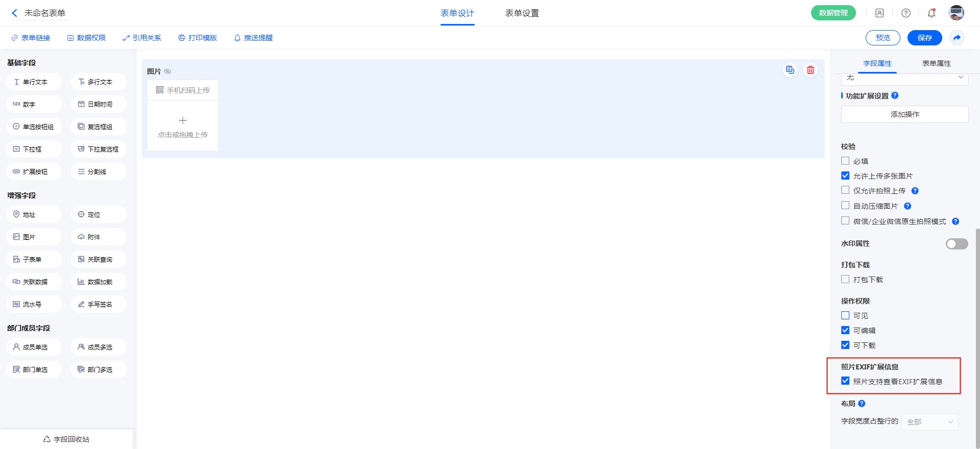Switch to the 表单设置 tab

click(522, 13)
